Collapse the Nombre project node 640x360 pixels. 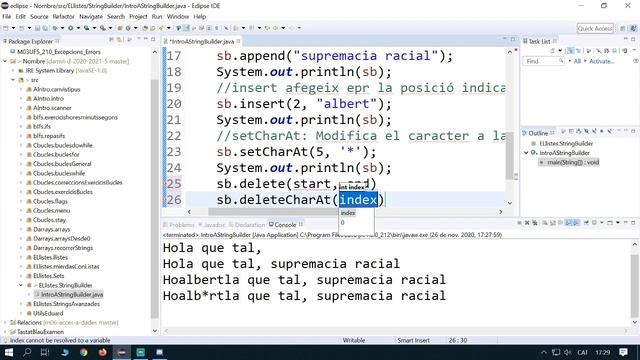pyautogui.click(x=5, y=61)
